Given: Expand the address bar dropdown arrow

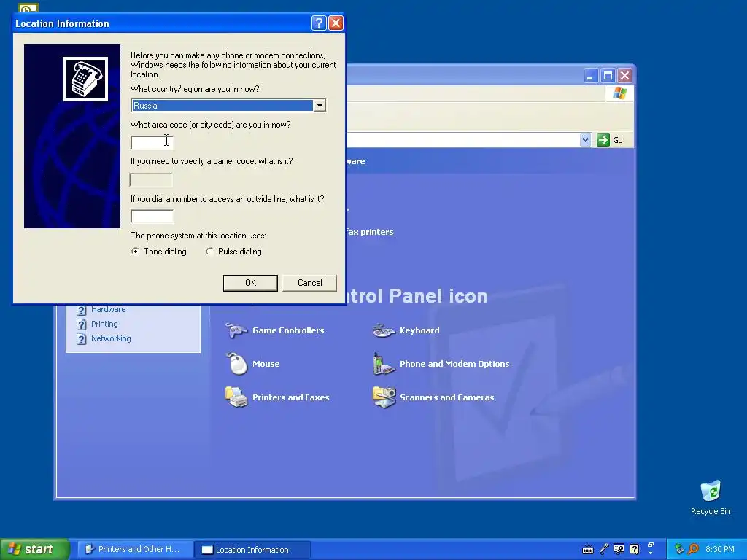Looking at the screenshot, I should point(585,140).
